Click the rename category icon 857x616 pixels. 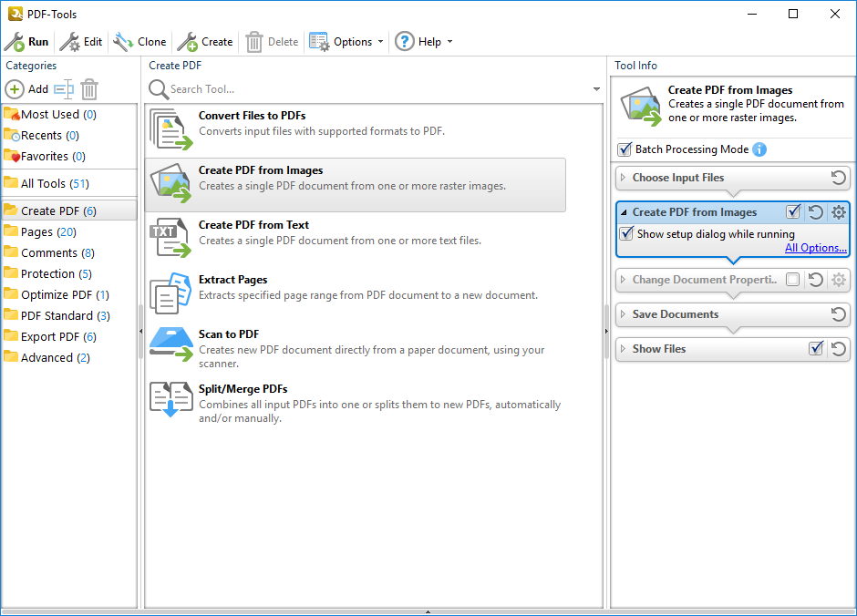(x=63, y=89)
